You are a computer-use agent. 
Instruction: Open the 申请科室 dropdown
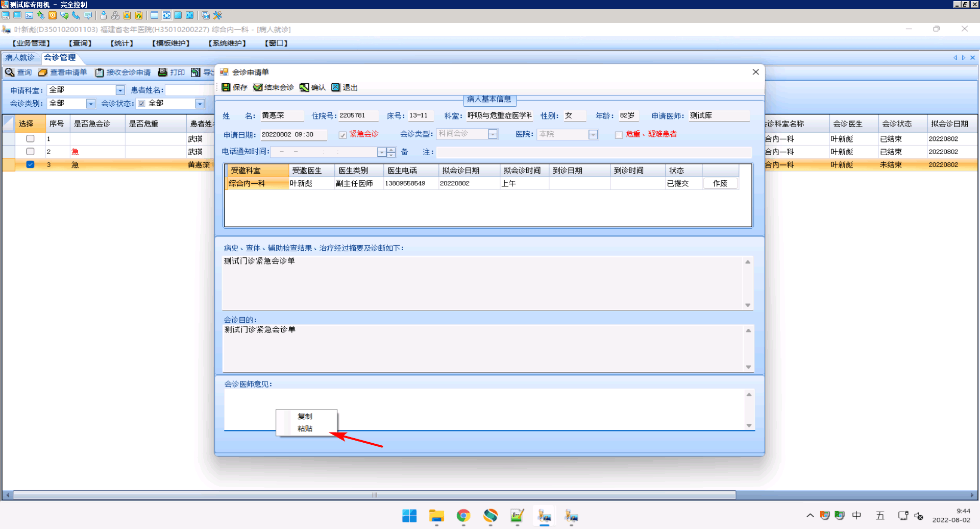pyautogui.click(x=120, y=90)
